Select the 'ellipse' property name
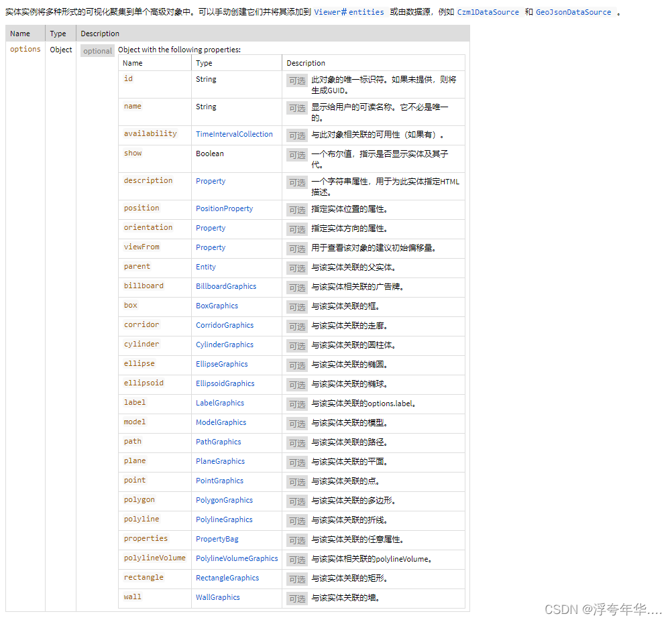The width and height of the screenshot is (672, 622). (x=139, y=364)
